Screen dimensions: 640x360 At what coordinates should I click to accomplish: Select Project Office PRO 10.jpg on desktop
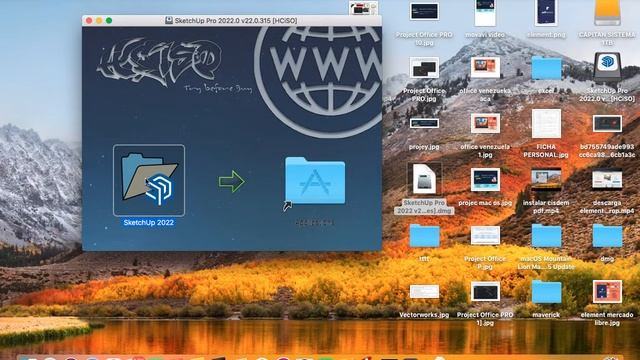click(x=424, y=11)
